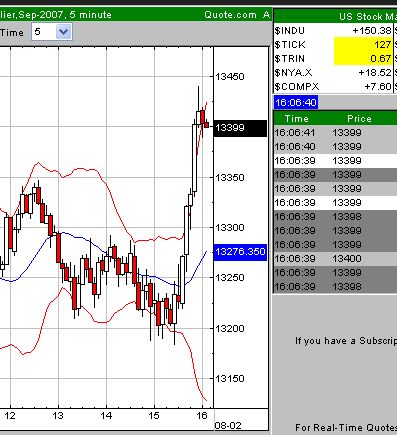Click the Price column header in trades table
This screenshot has height=435, width=397.
click(359, 119)
